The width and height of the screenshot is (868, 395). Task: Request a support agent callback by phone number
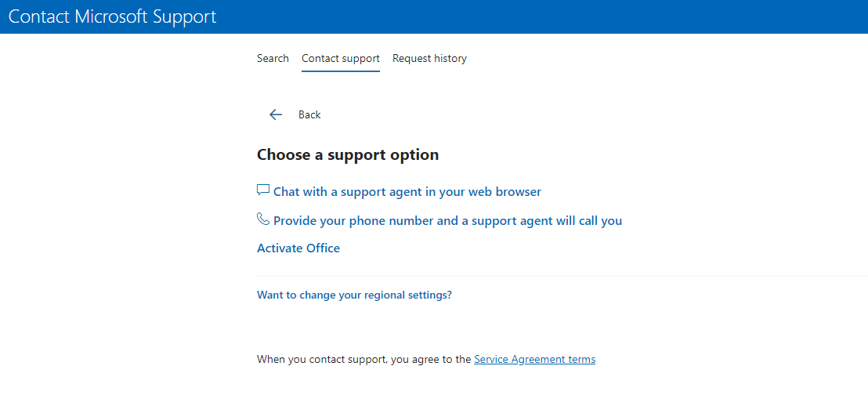tap(448, 220)
